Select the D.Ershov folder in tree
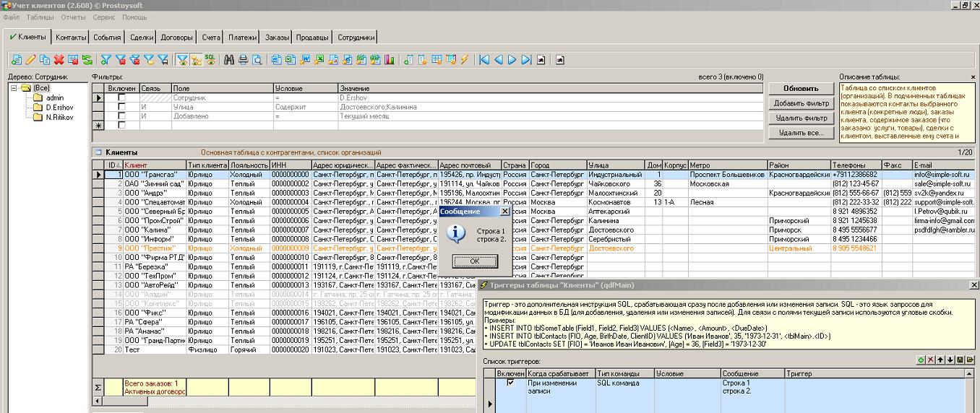The width and height of the screenshot is (980, 413). (59, 108)
